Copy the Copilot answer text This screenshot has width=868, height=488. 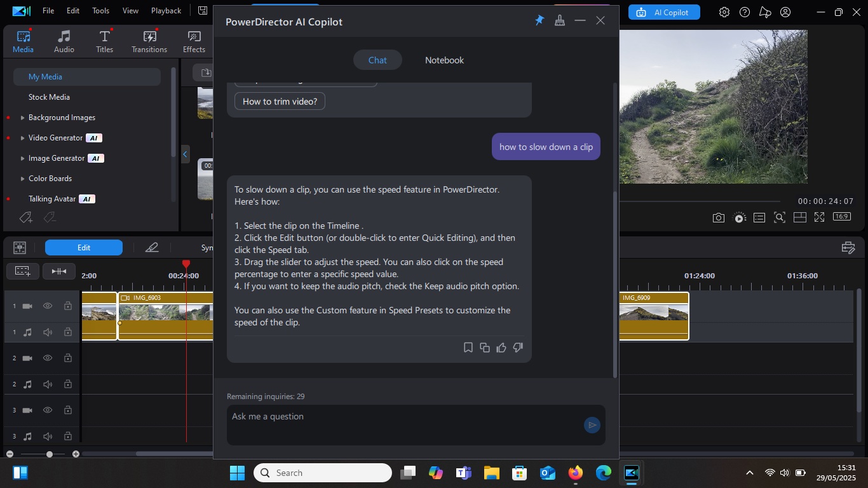click(485, 348)
